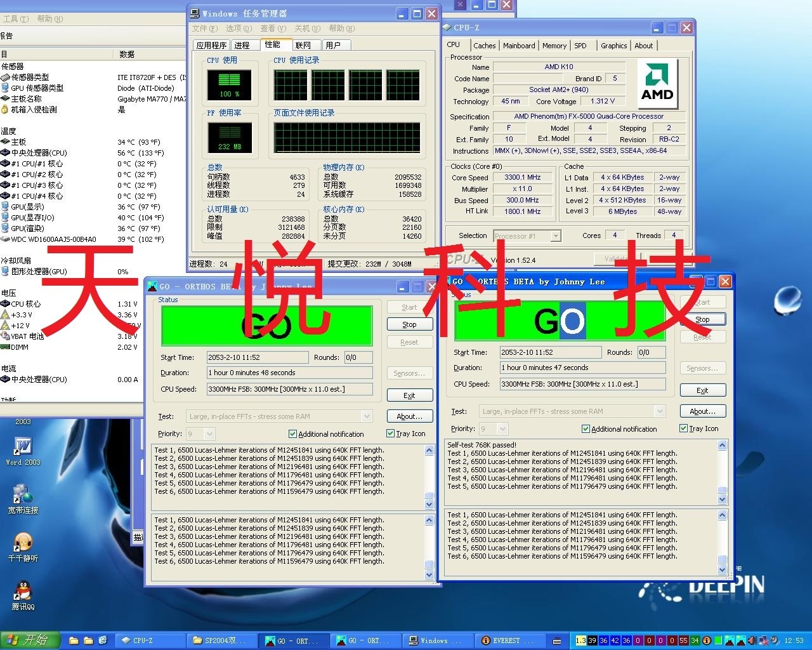Open the Test type dropdown in left ORTHOS
Image resolution: width=812 pixels, height=650 pixels.
(x=366, y=416)
